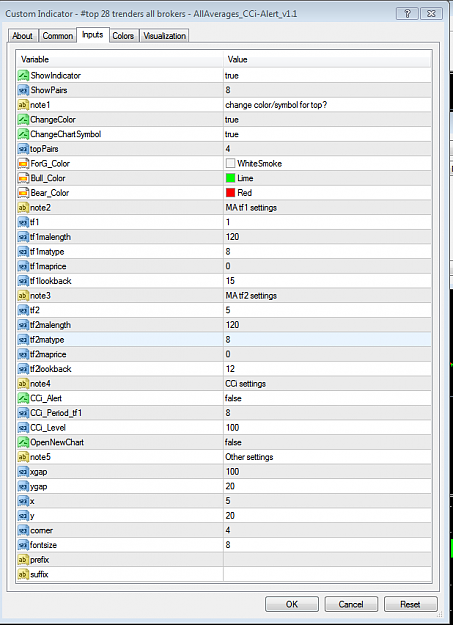Select the Inputs tab
Viewport: 453px width, 625px height.
(x=93, y=35)
